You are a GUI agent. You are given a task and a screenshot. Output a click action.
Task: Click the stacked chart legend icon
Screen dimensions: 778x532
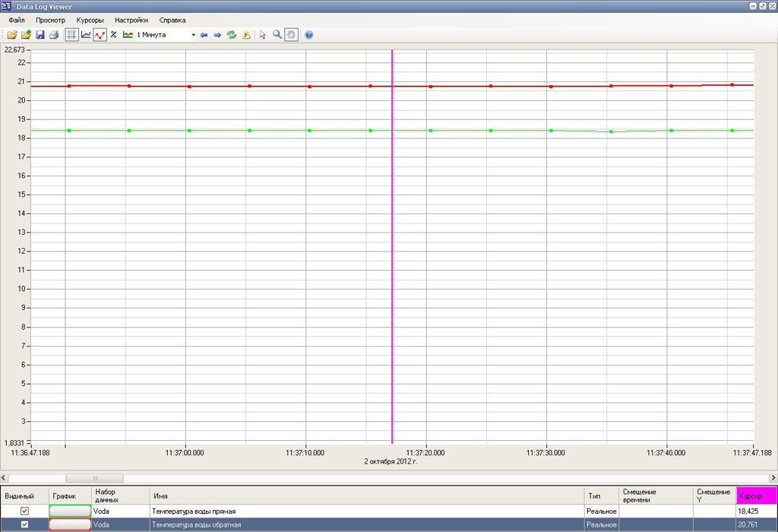pos(128,35)
